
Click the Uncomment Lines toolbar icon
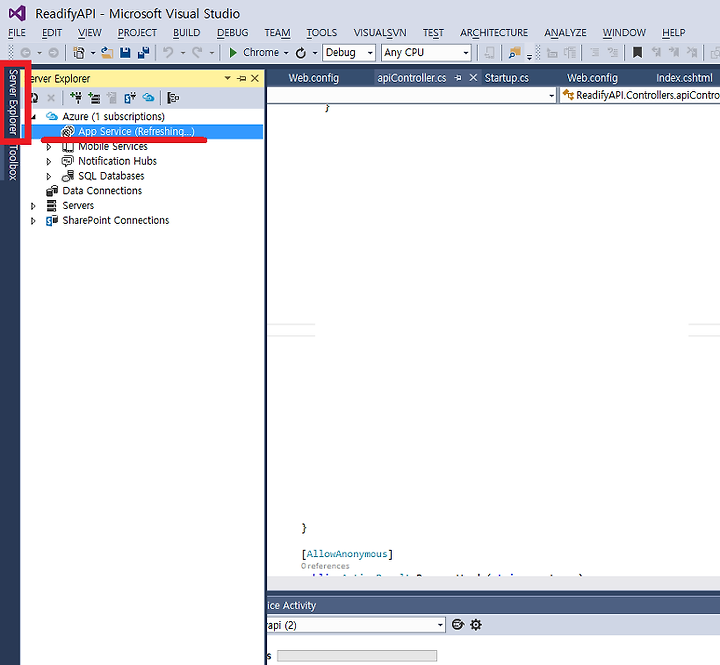[x=613, y=53]
